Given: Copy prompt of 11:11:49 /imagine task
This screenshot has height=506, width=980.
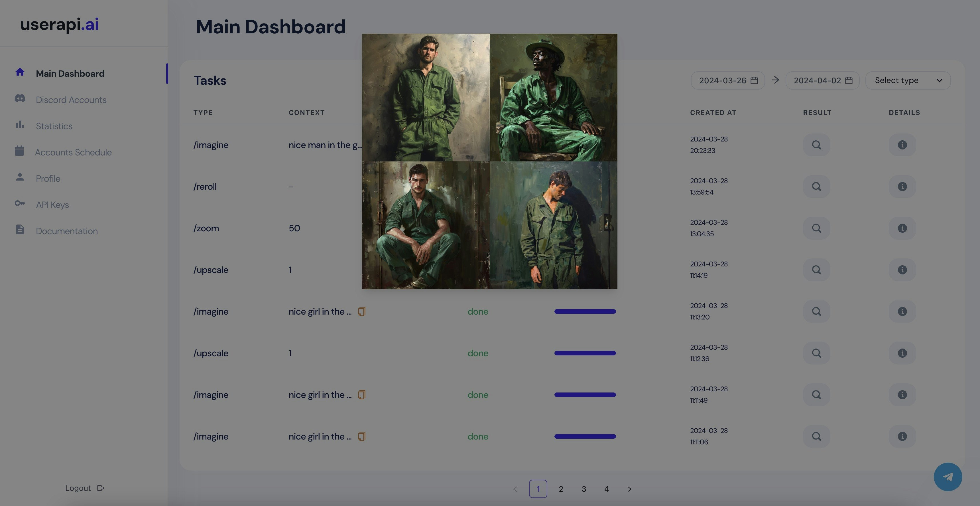Looking at the screenshot, I should pos(361,395).
